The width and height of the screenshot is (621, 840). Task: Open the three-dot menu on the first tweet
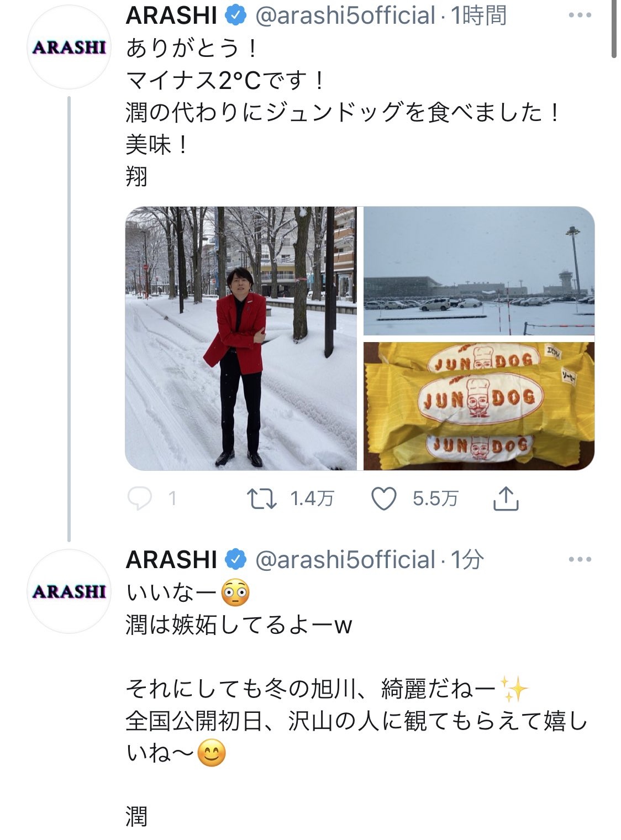(580, 15)
